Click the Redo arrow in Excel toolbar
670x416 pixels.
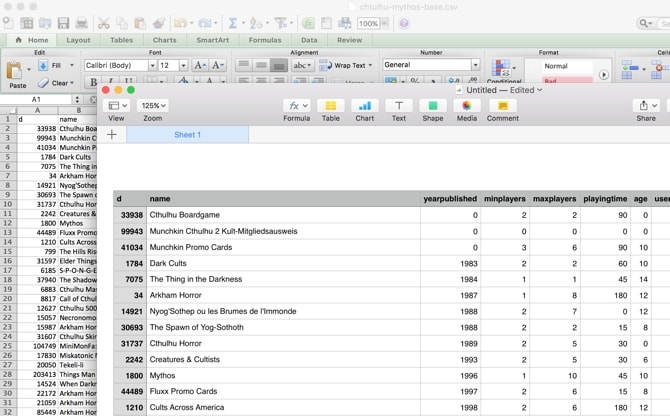click(x=205, y=23)
